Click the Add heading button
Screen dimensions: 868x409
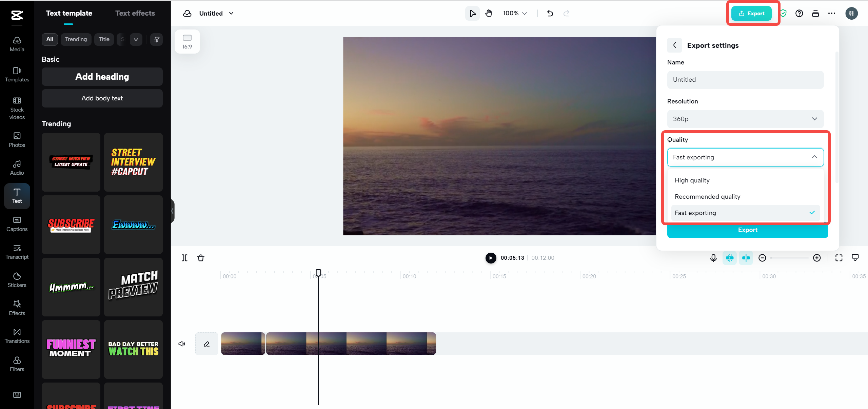pyautogui.click(x=102, y=77)
